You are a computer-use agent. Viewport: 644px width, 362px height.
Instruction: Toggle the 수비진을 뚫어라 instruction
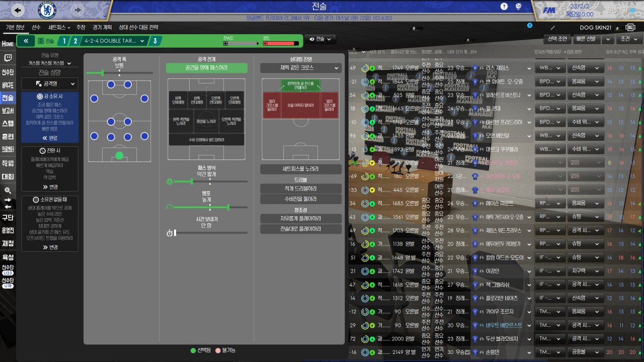(301, 199)
